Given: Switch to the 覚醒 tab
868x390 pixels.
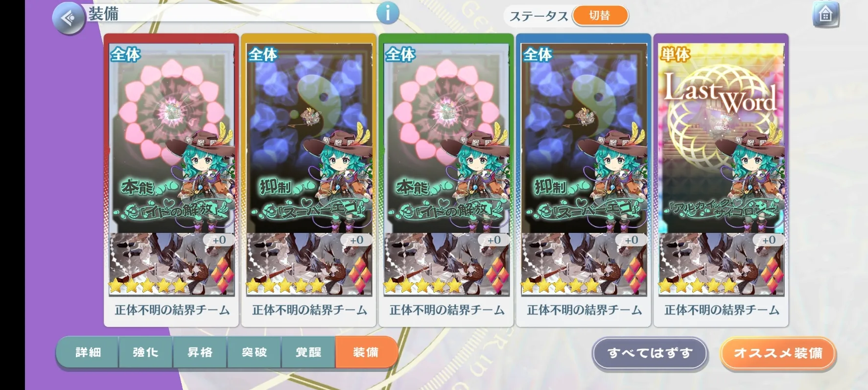Looking at the screenshot, I should [308, 352].
